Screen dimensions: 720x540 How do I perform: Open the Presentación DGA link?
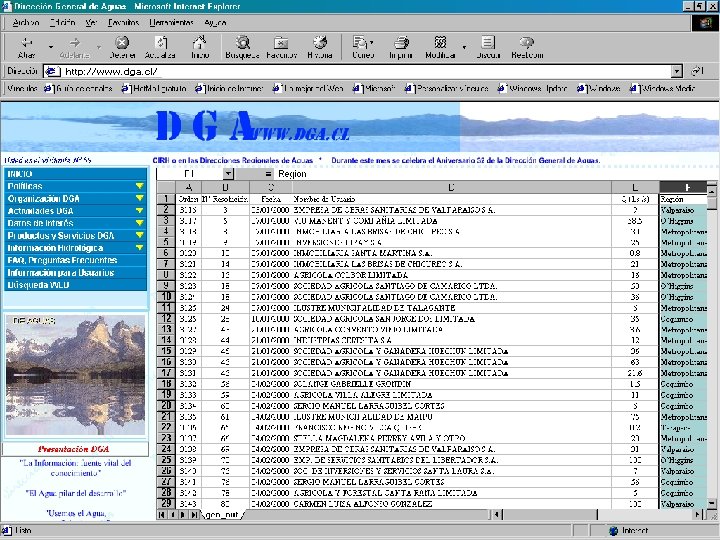[x=73, y=449]
